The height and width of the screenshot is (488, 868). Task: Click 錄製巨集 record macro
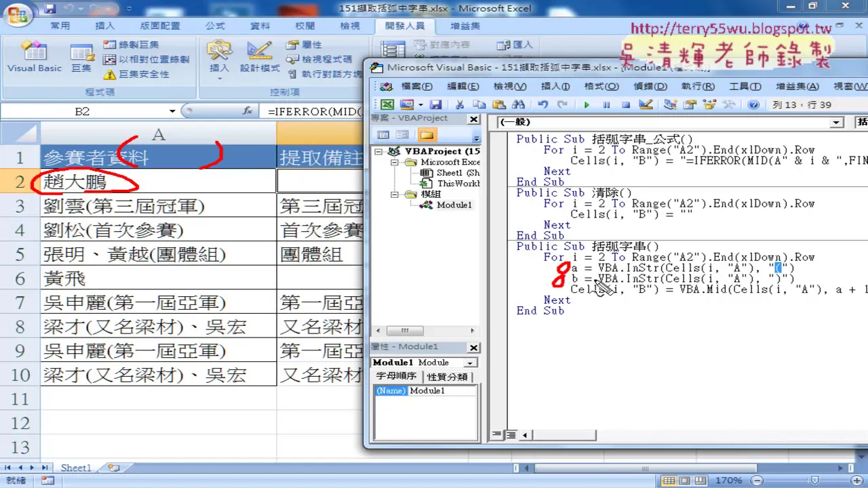[x=131, y=44]
